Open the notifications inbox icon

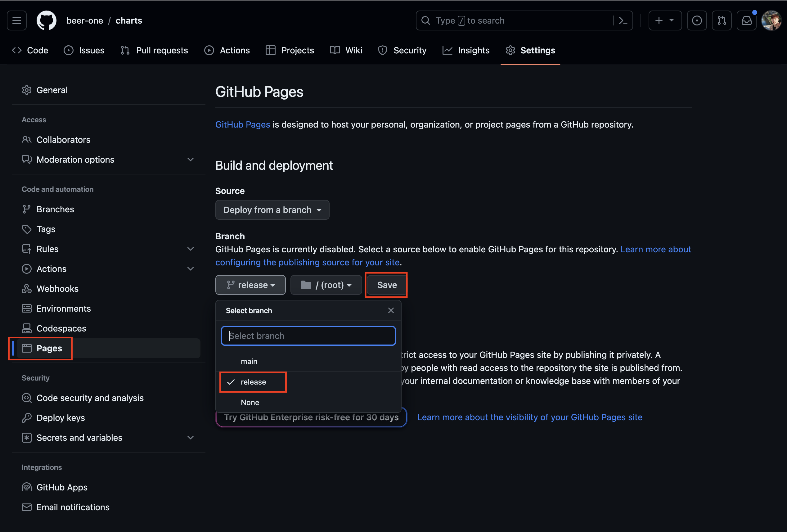click(746, 21)
